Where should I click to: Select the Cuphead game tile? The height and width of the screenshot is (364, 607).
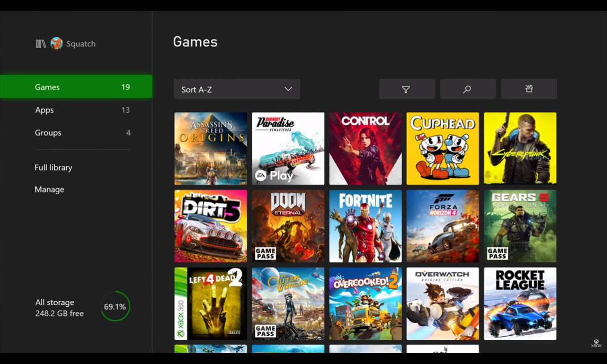[443, 149]
